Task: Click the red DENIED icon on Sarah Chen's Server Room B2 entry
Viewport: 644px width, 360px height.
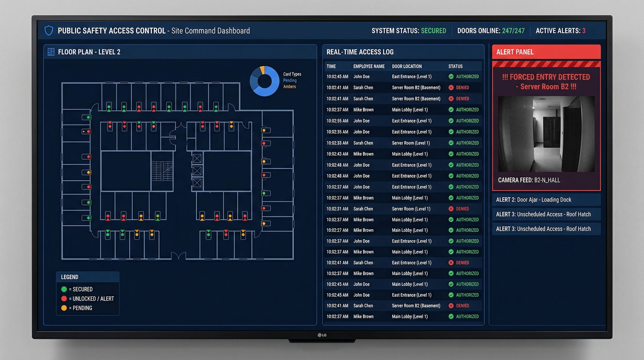Action: (451, 87)
